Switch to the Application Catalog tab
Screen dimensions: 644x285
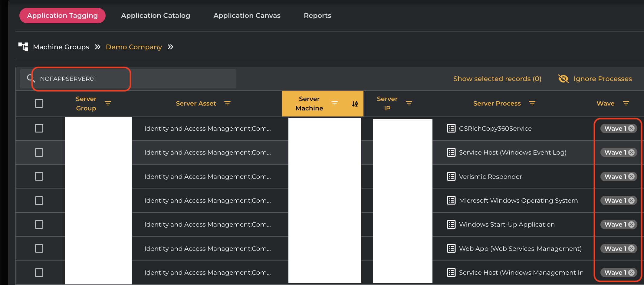point(156,15)
